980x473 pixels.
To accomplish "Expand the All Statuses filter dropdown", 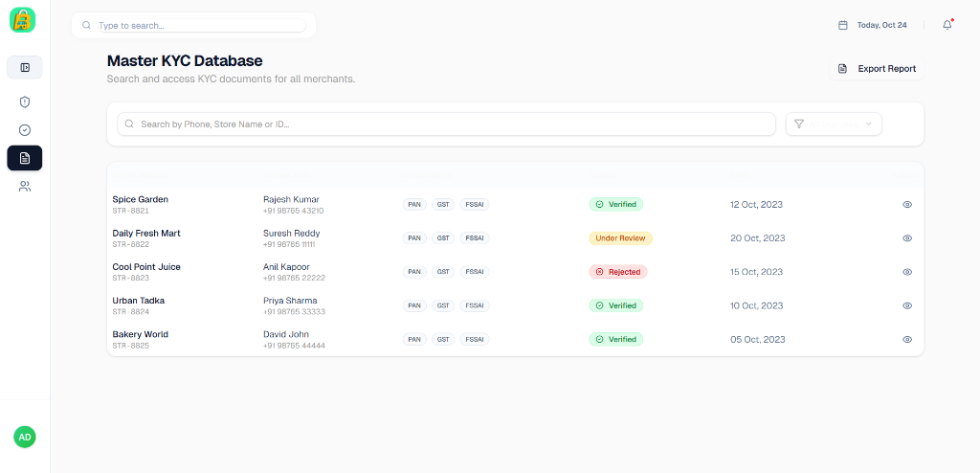I will (833, 124).
